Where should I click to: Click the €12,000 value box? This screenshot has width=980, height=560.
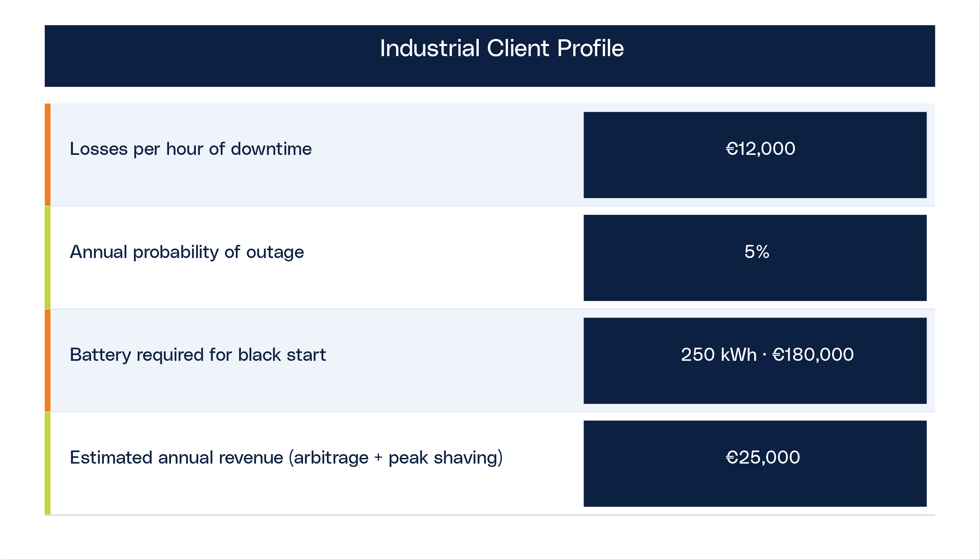(755, 155)
